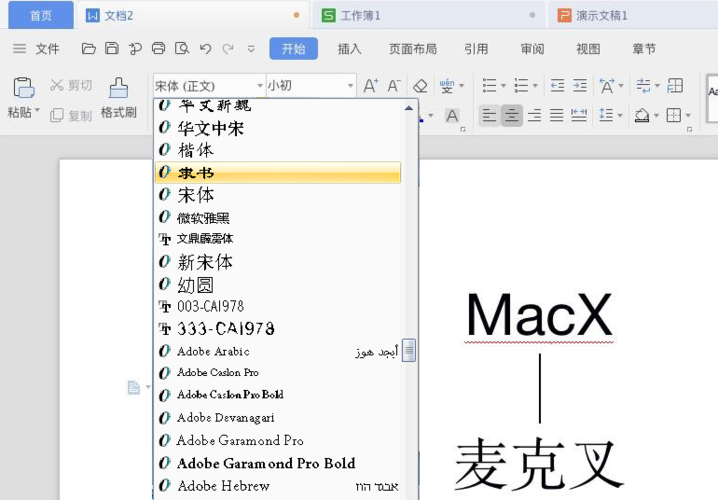Expand the 粘贴 dropdown arrow

coord(38,110)
